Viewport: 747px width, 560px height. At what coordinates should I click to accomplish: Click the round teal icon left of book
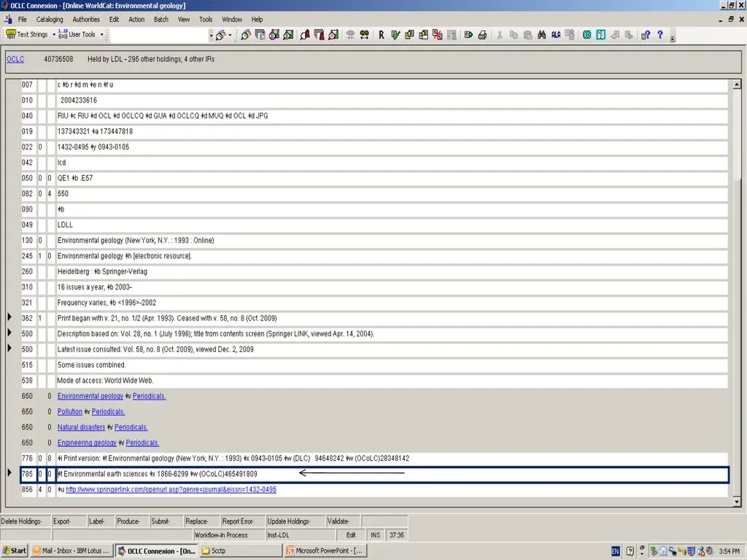coord(587,35)
